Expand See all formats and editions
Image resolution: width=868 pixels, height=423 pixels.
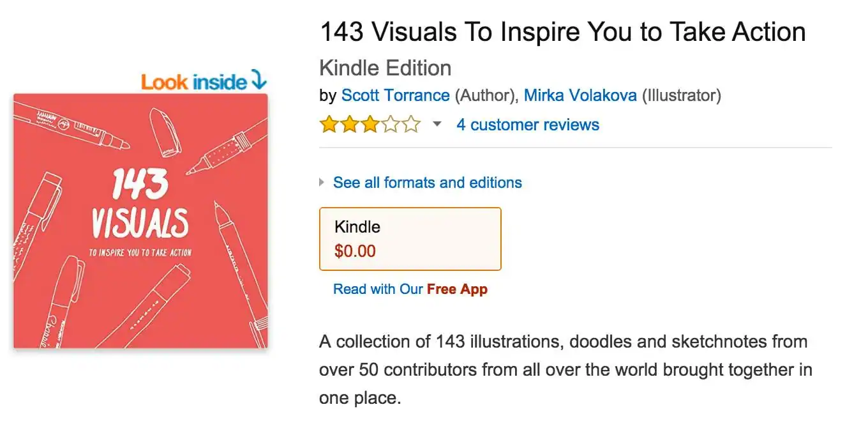(427, 182)
